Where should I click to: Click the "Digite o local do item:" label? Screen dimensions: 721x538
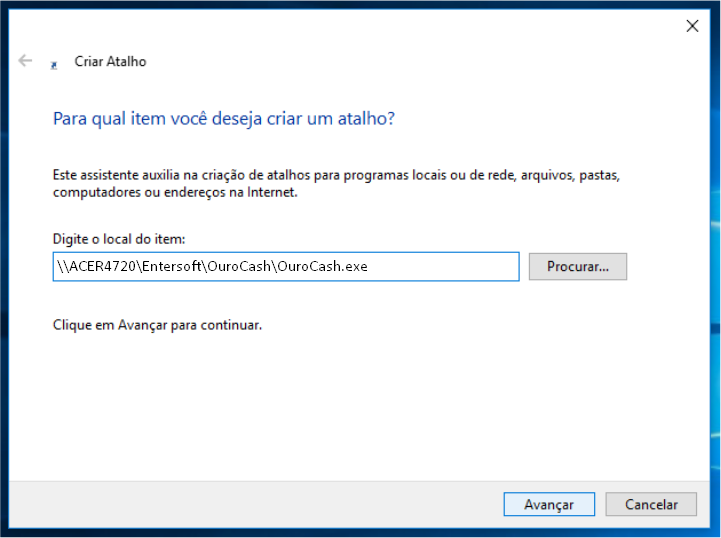[119, 238]
